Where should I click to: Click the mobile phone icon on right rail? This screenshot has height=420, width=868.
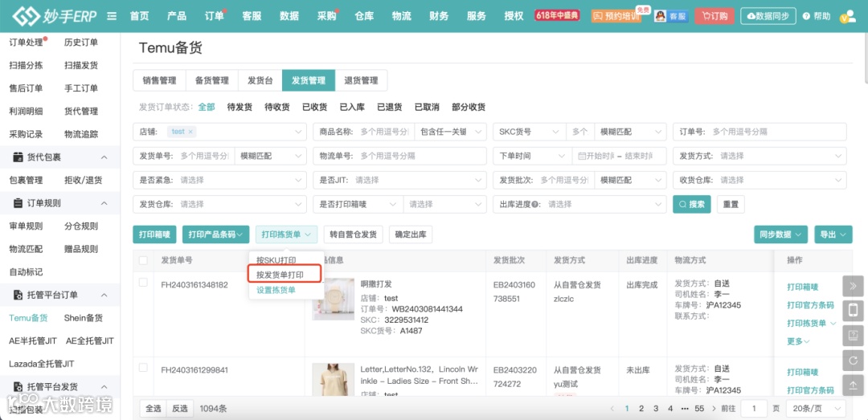point(853,311)
